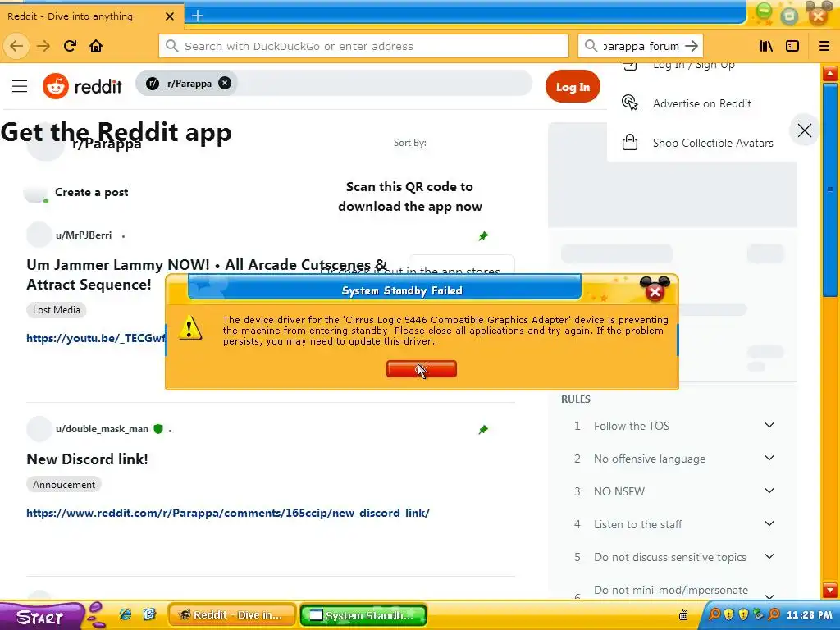Reload the page with the refresh icon
Viewport: 840px width, 630px height.
71,46
